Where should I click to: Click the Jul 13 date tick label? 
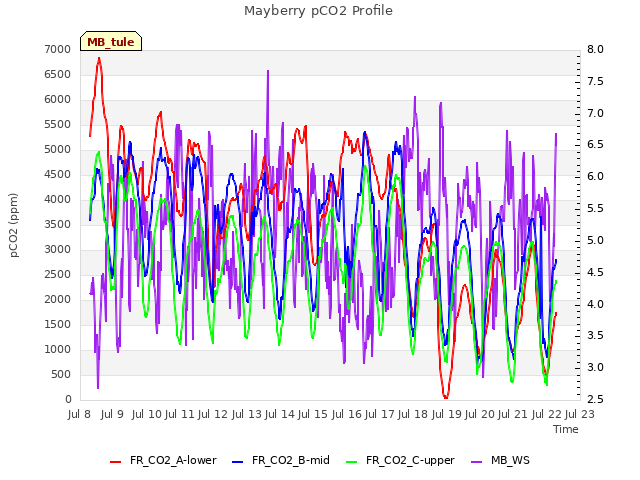(247, 414)
